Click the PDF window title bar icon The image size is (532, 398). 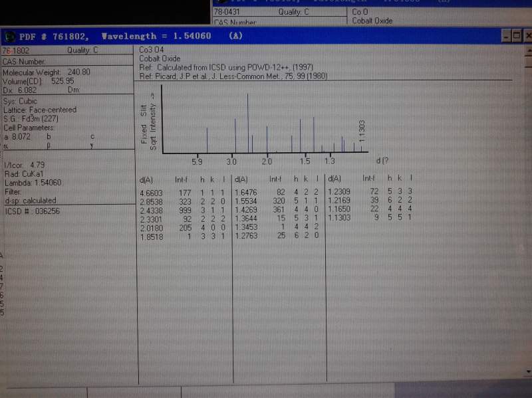[10, 37]
